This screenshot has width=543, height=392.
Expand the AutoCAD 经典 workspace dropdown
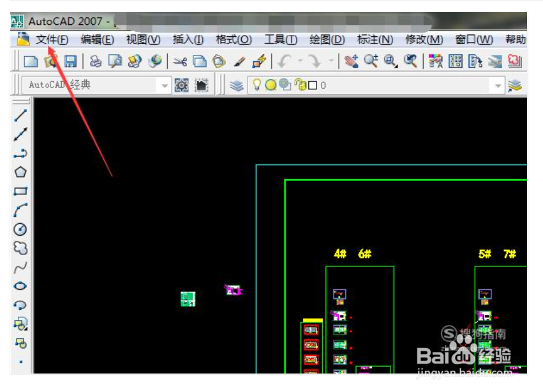click(x=165, y=85)
